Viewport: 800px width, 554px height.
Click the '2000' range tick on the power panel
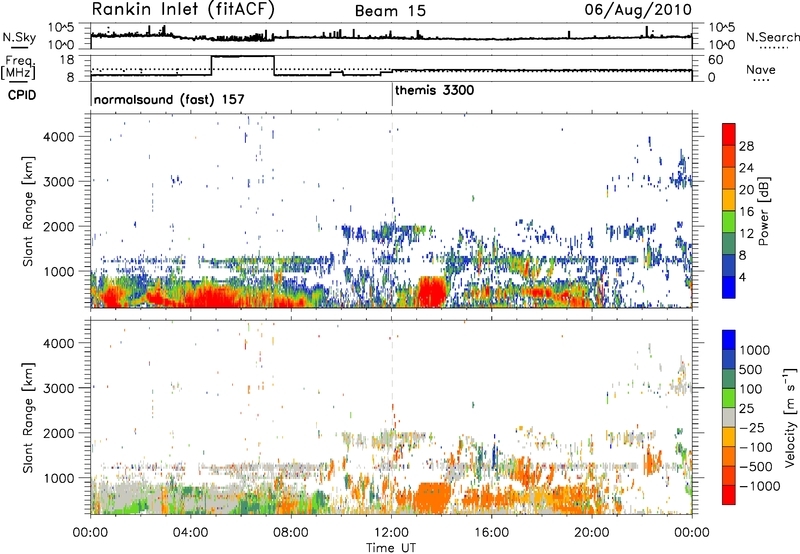59,227
